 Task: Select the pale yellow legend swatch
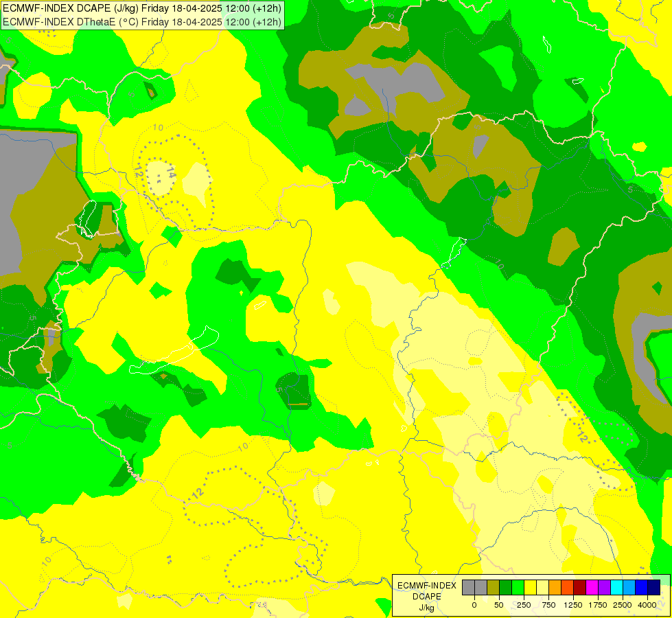click(x=542, y=587)
